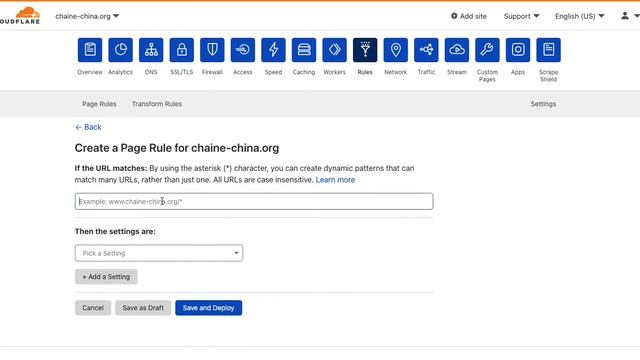Click Save as Draft

coord(143,308)
